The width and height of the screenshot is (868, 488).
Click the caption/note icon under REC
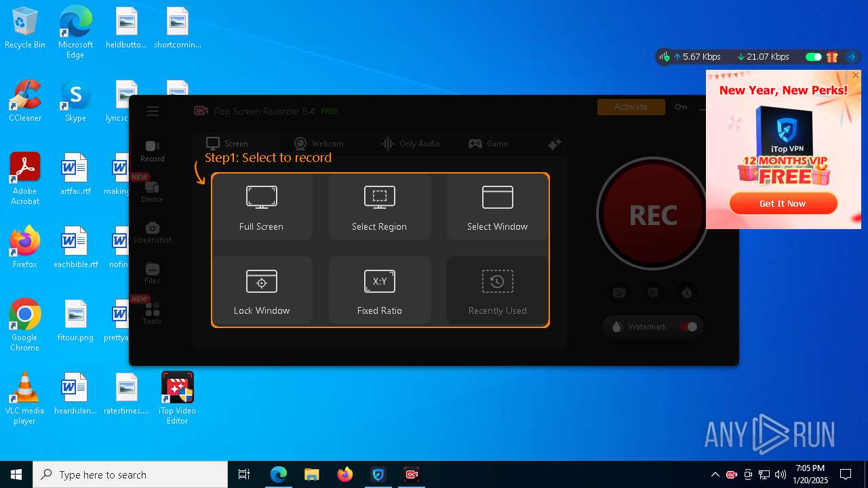click(x=653, y=293)
